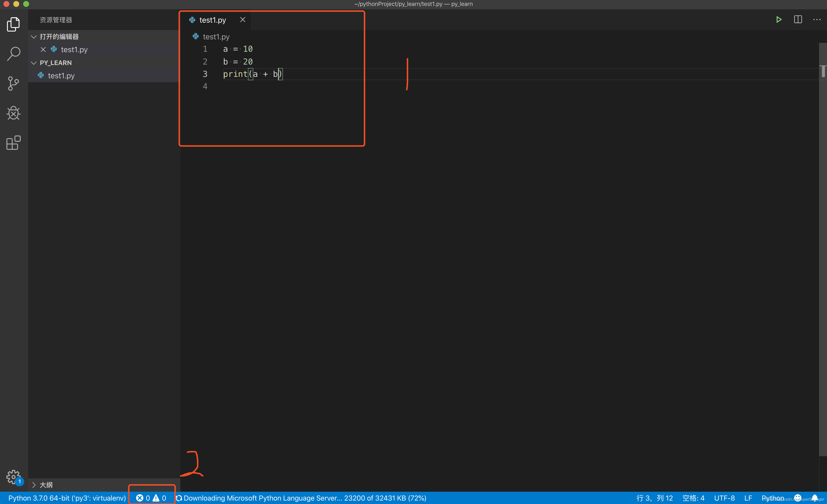Select the test1.py editor tab
The image size is (827, 504).
pos(212,20)
